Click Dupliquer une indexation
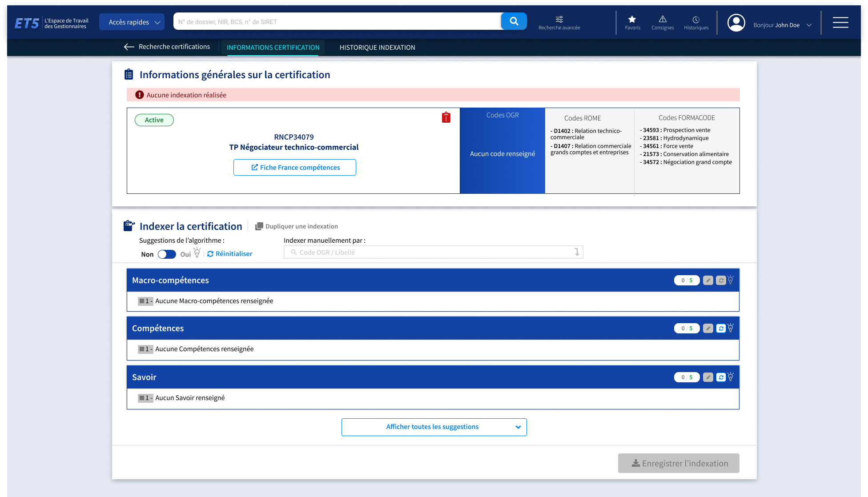The image size is (868, 497). (297, 226)
